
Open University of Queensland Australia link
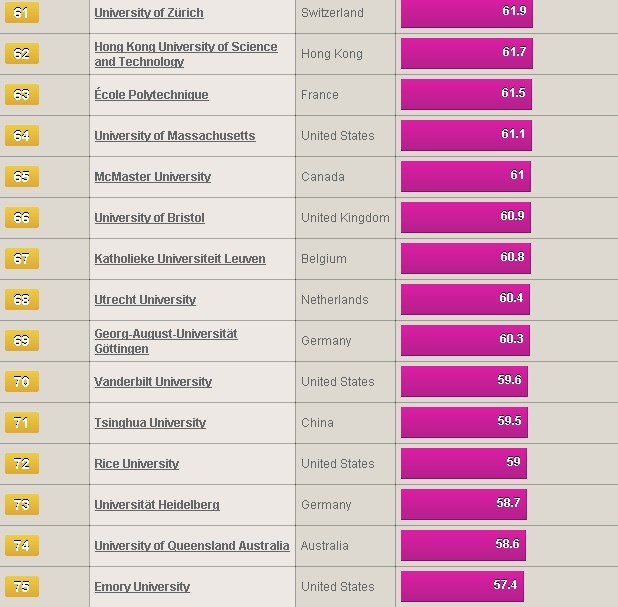pyautogui.click(x=192, y=546)
